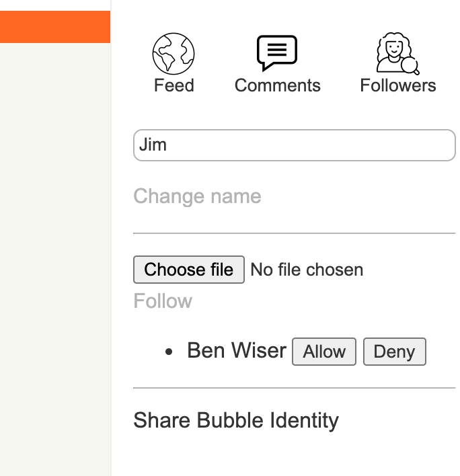This screenshot has height=476, width=460.
Task: Select the Feed text label
Action: coord(174,85)
